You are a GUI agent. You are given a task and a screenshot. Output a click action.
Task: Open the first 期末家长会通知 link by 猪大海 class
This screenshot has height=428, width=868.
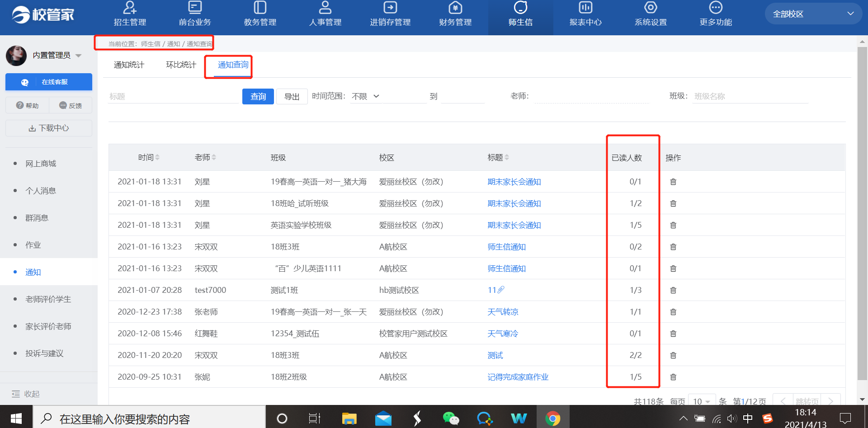click(514, 182)
